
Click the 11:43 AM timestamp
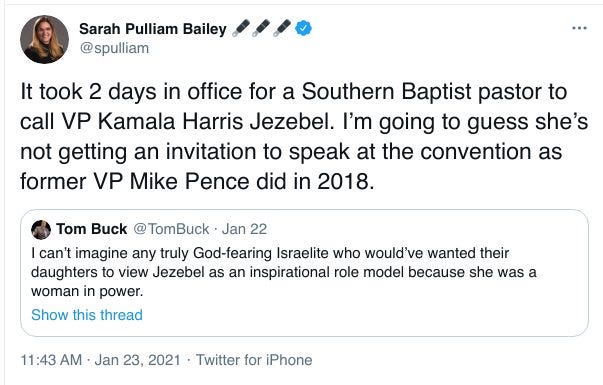(x=51, y=360)
